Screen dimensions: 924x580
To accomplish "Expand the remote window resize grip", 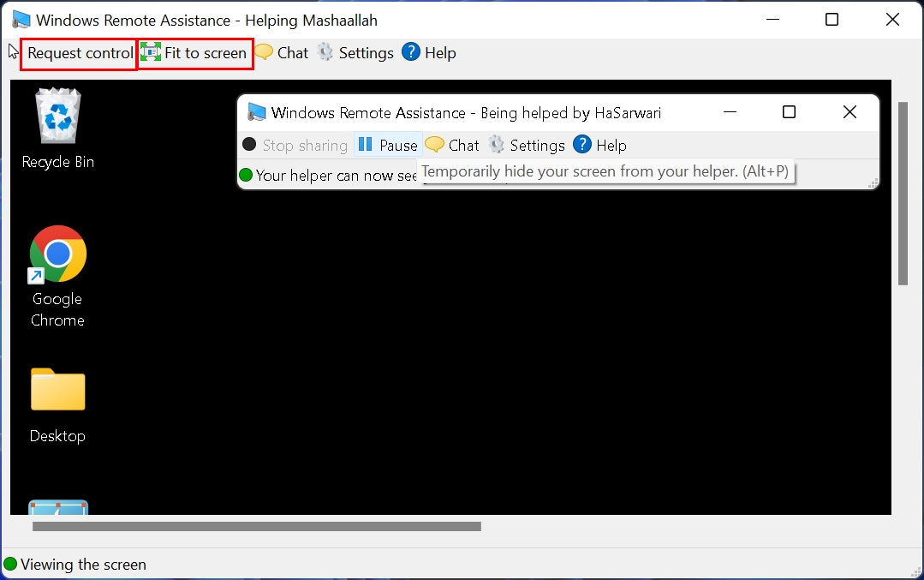I will point(875,182).
